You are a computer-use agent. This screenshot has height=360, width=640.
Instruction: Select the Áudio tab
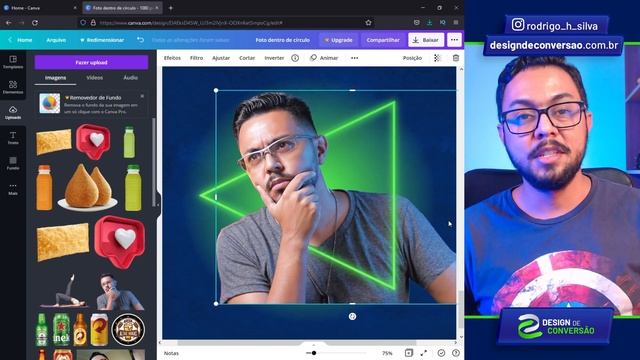[131, 78]
